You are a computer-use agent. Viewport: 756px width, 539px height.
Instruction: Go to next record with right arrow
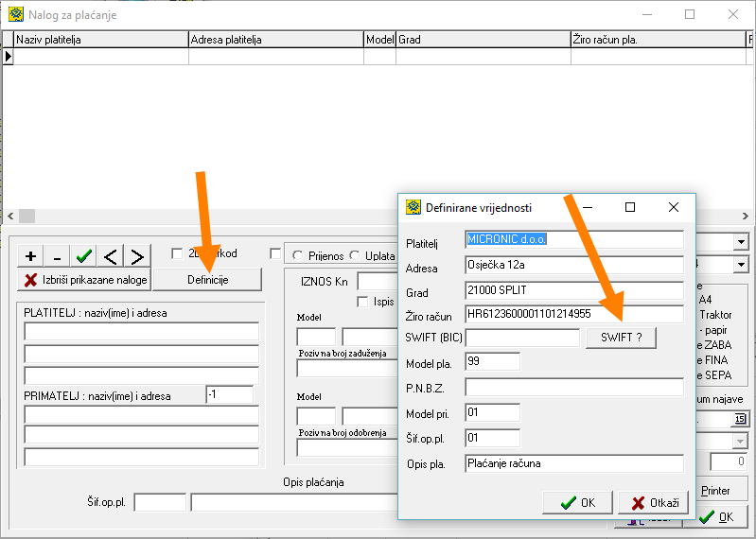[137, 256]
